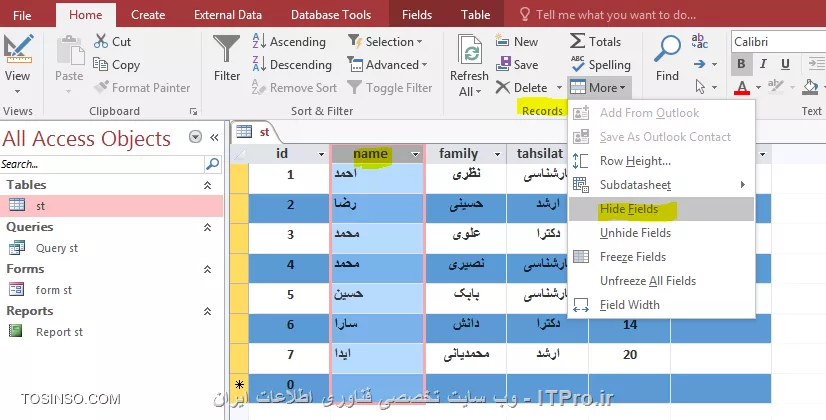Select the st datasheet document tab

pyautogui.click(x=254, y=132)
